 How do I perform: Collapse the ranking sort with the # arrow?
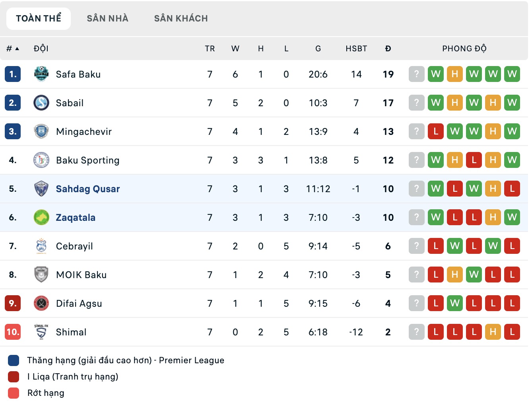(x=12, y=48)
